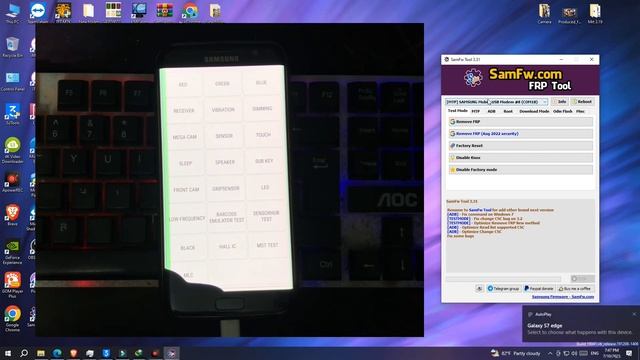Click the ENG language indicator
The width and height of the screenshot is (640, 360).
tap(595, 353)
